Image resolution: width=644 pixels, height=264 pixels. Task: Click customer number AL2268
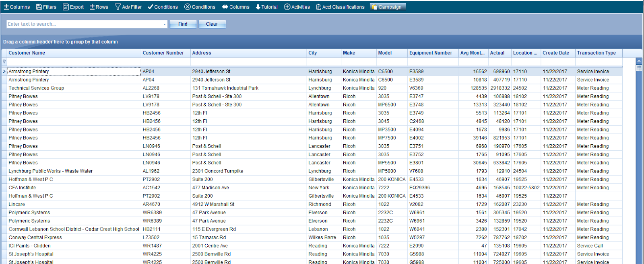pos(151,88)
